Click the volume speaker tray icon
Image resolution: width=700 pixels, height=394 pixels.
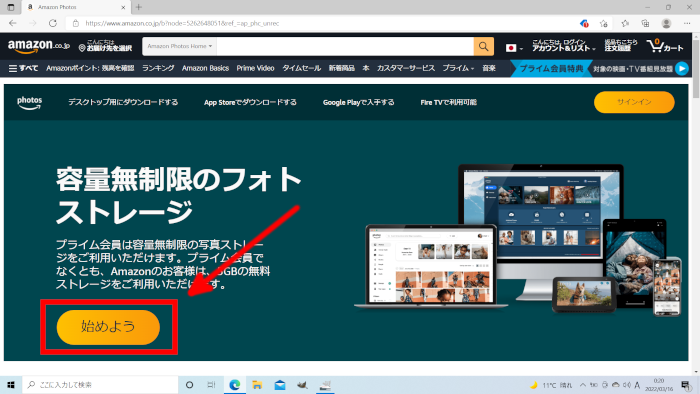(x=627, y=385)
